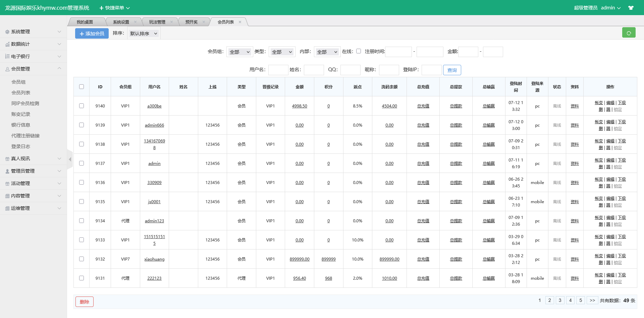Open the 默认排序 sort dropdown
Viewport: 644px width, 318px height.
pyautogui.click(x=144, y=34)
